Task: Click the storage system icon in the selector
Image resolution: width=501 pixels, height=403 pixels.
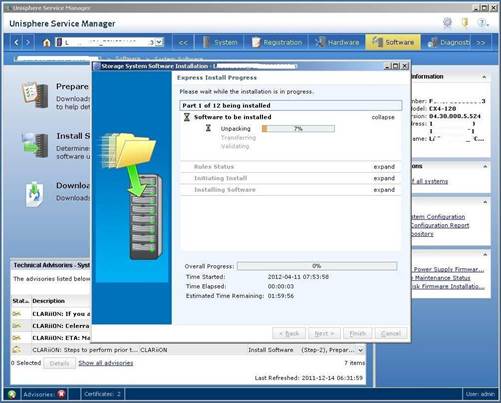Action: (59, 42)
